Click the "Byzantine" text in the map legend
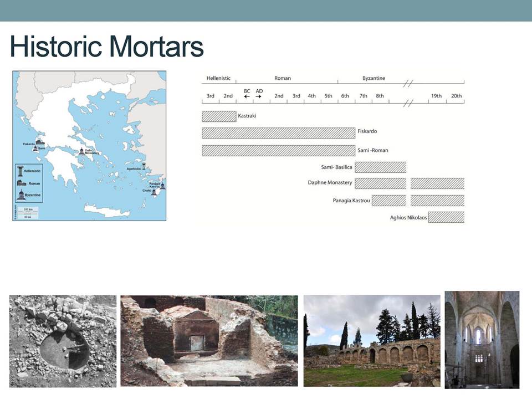The image size is (532, 399). click(33, 195)
